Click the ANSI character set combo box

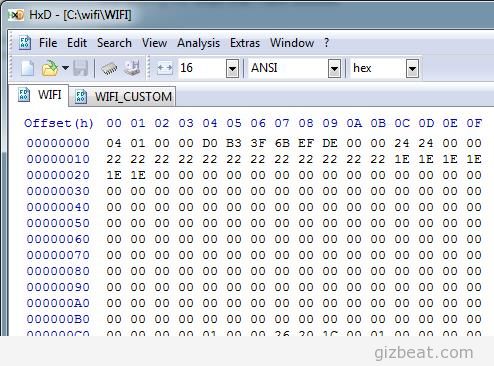pos(294,68)
